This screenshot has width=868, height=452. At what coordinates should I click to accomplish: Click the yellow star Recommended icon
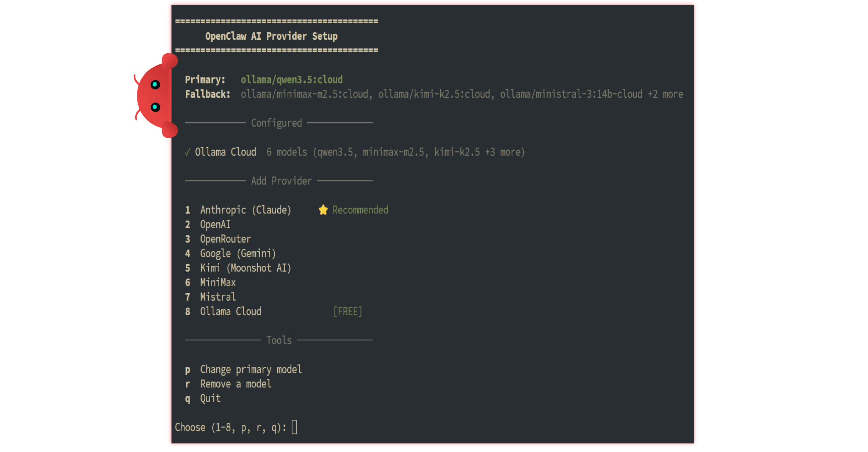point(323,210)
